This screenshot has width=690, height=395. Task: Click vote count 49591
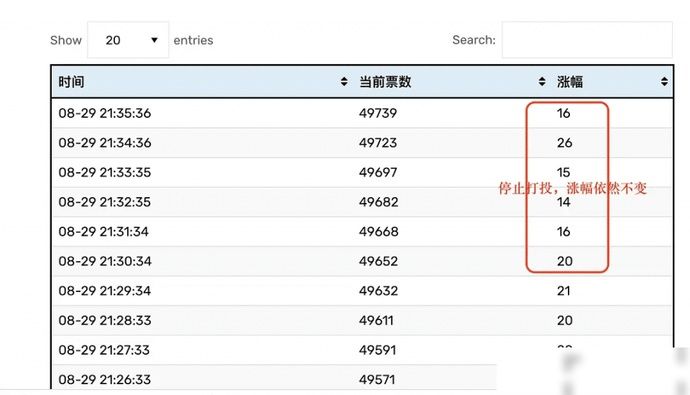tap(378, 350)
